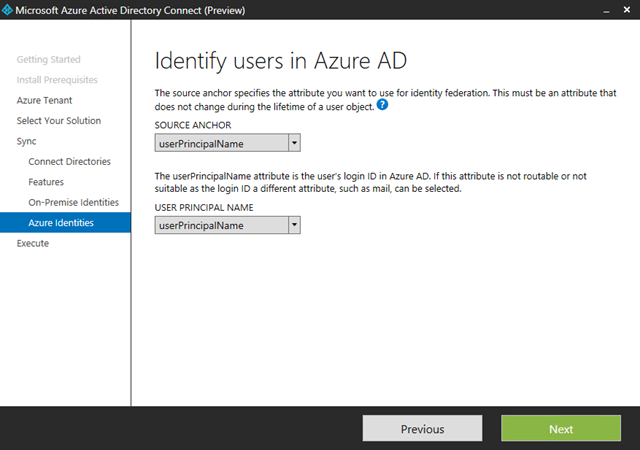Go to the Azure Tenant step
This screenshot has width=640, height=450.
[44, 100]
